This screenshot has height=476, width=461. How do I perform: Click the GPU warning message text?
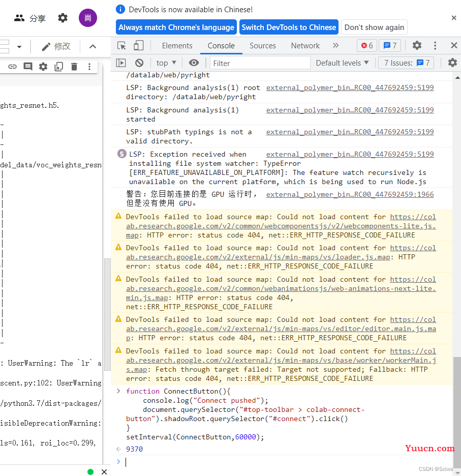tap(191, 198)
